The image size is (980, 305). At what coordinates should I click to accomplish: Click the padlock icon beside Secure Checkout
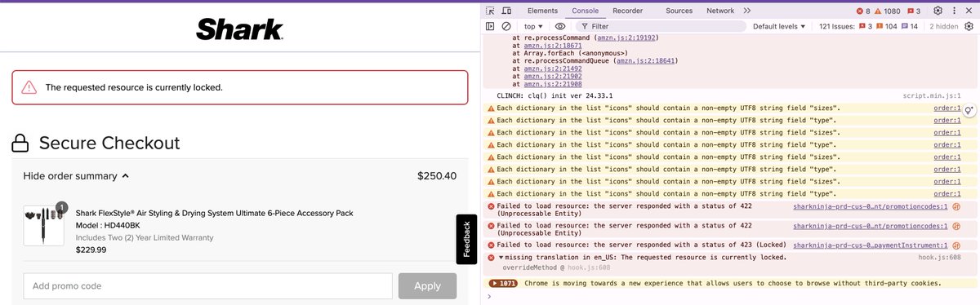[20, 144]
